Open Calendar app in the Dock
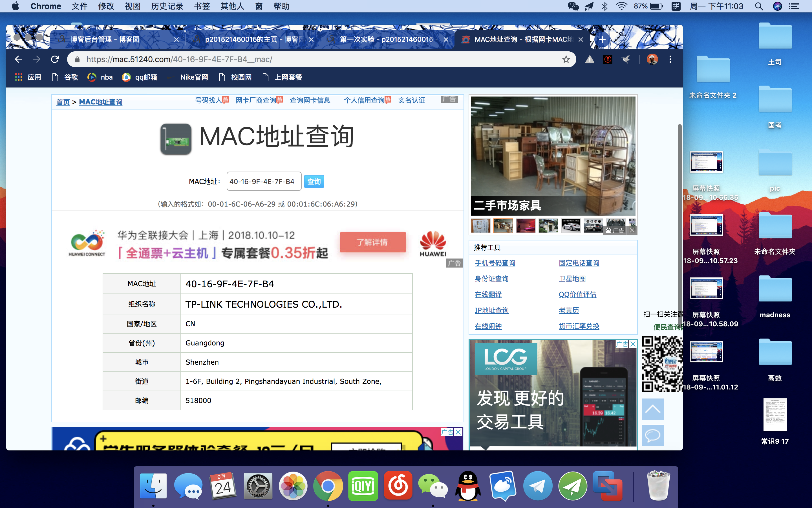The height and width of the screenshot is (508, 812). pyautogui.click(x=223, y=486)
